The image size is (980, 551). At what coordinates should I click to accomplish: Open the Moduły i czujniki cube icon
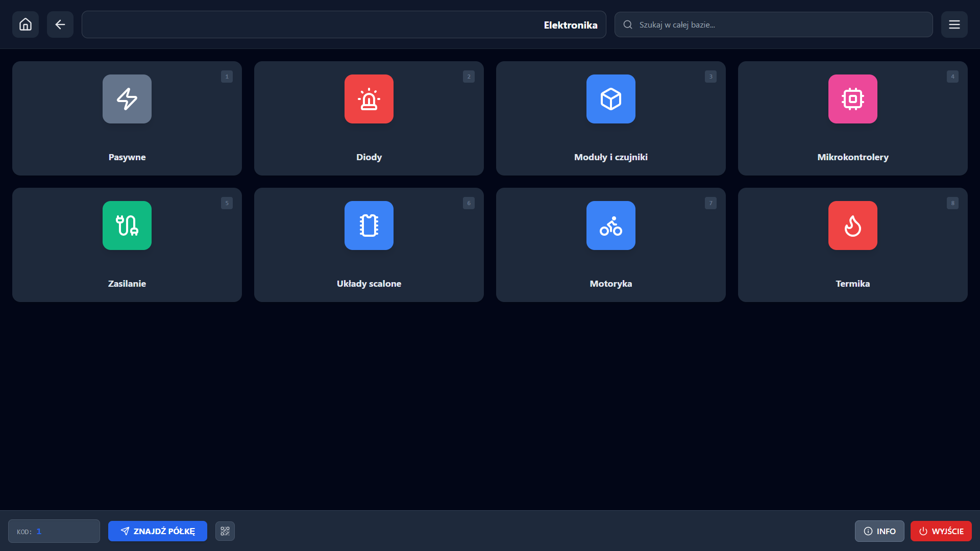[x=611, y=99]
